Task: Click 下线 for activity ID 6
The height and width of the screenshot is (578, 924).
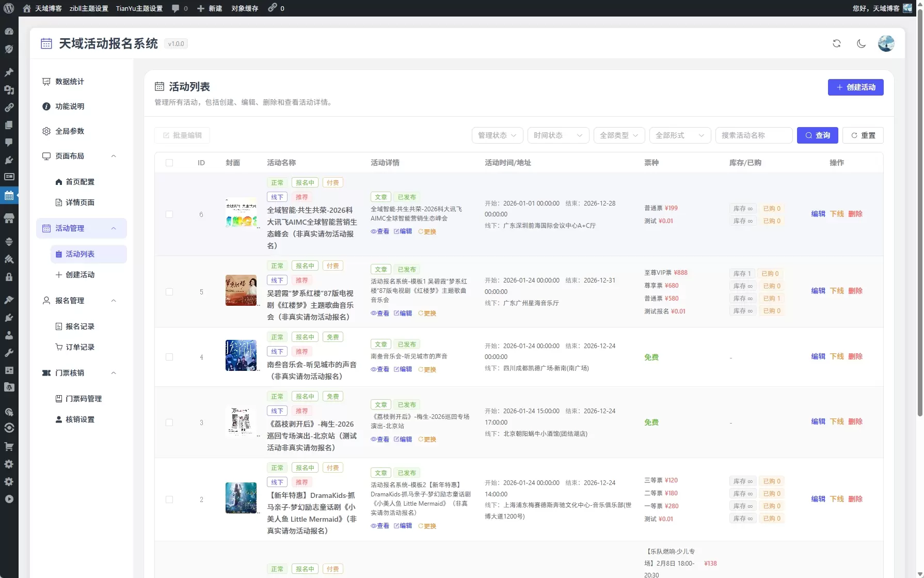Action: pos(837,214)
